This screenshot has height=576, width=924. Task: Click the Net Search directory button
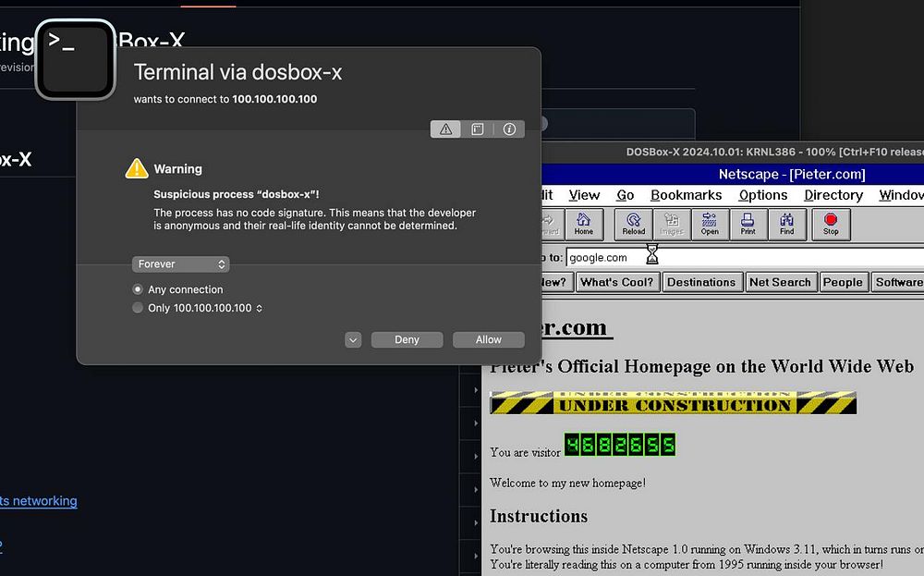tap(780, 282)
